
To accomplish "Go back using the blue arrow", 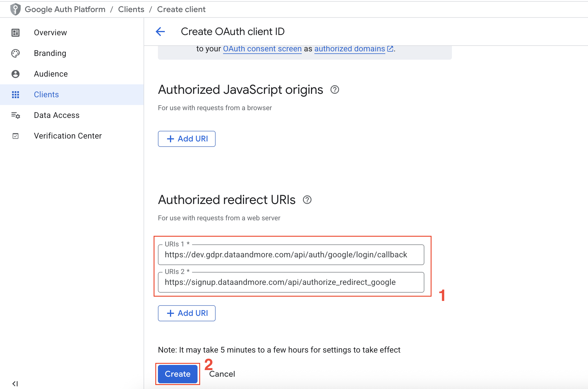I will click(160, 32).
